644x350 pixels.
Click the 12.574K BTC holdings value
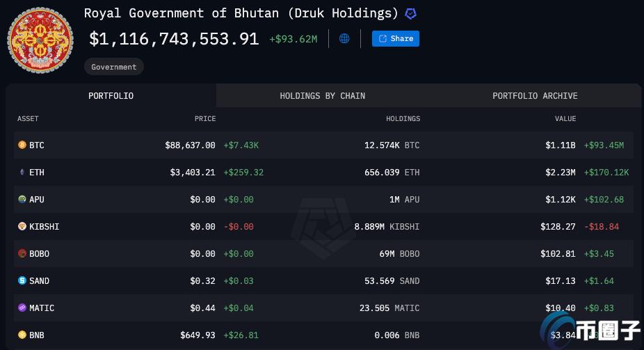pos(392,145)
